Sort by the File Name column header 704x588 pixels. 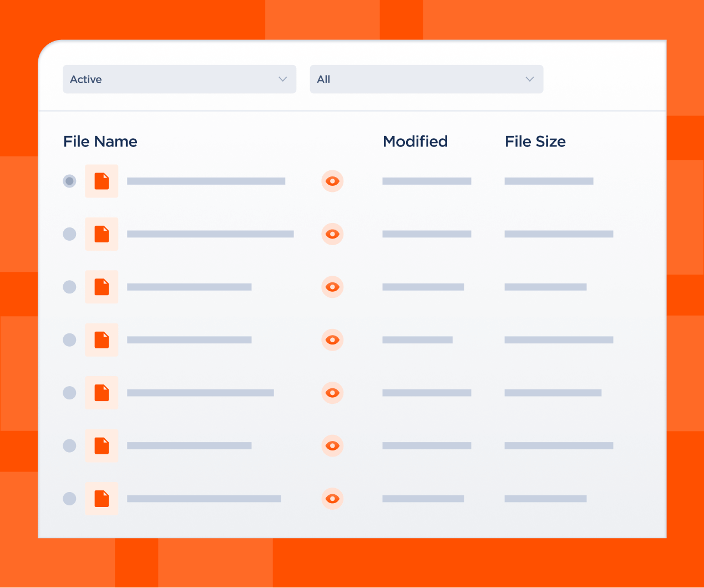tap(100, 141)
